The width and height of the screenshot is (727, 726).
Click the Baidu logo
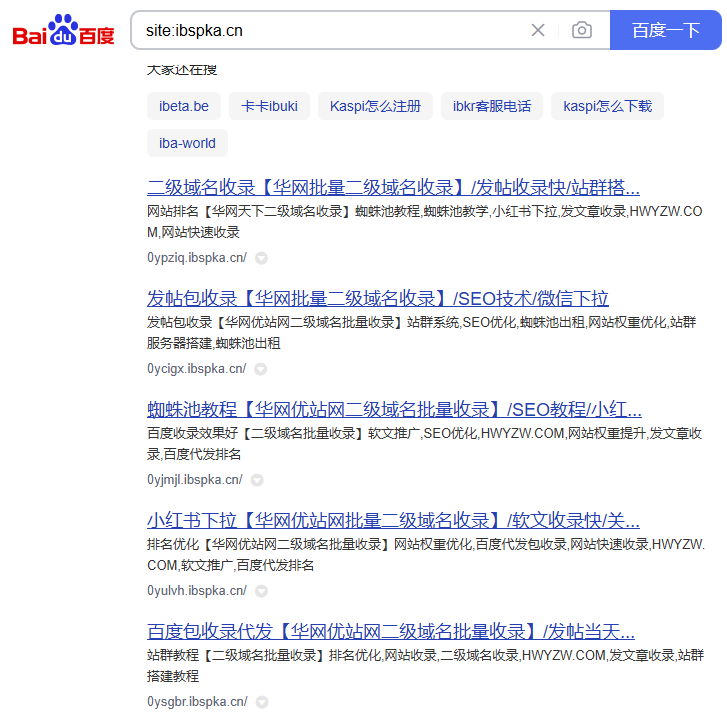click(x=63, y=31)
